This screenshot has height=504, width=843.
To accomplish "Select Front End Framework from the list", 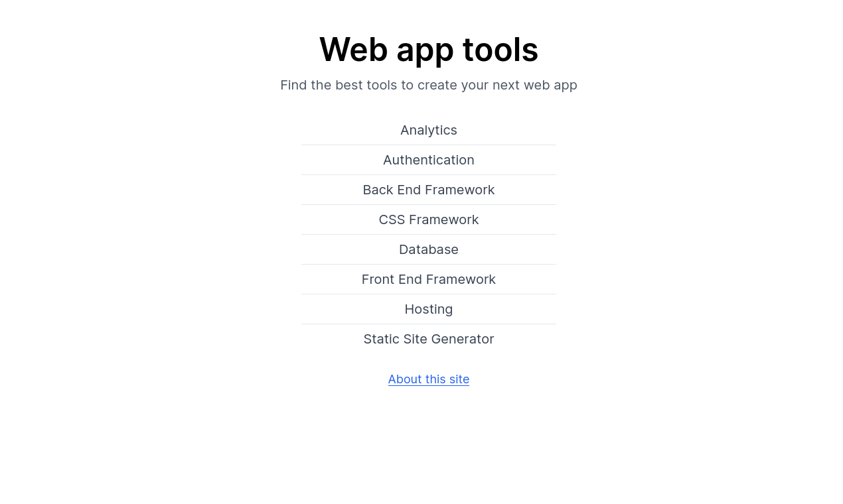I will click(x=428, y=279).
